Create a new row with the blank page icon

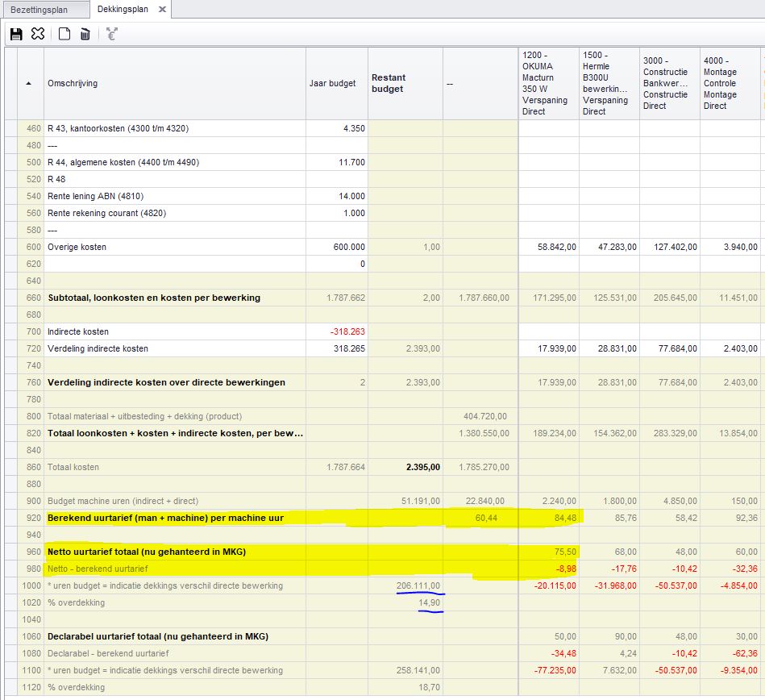click(x=64, y=34)
